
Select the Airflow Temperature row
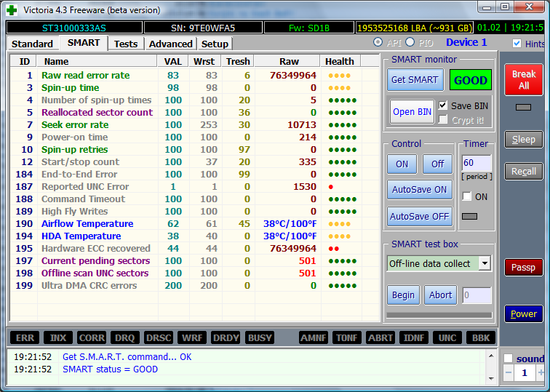(195, 224)
